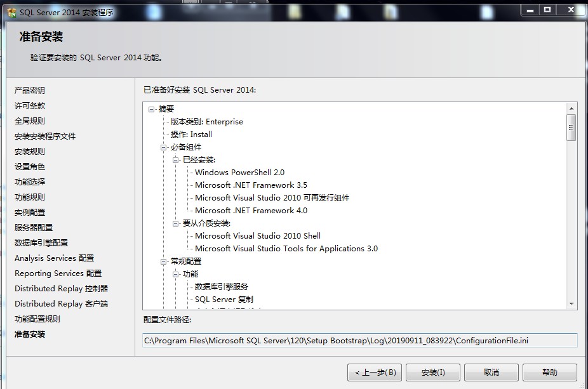This screenshot has height=389, width=588.
Task: Select 操作: Install row
Action: (191, 135)
